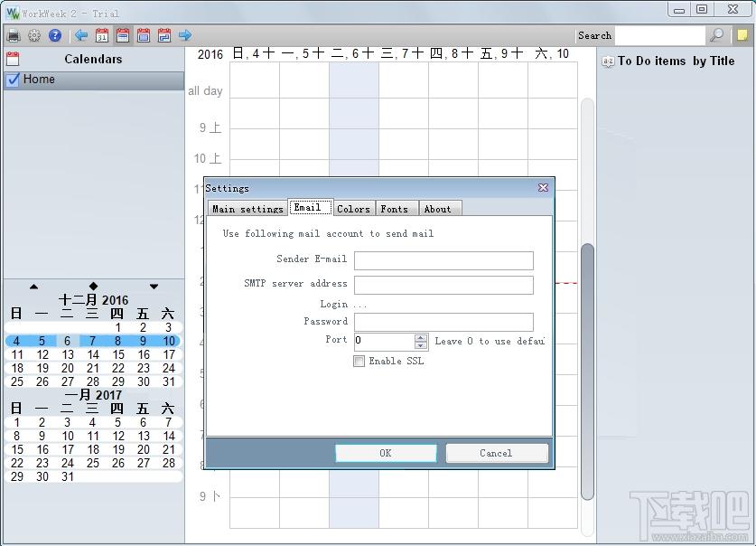Open the blue help question icon
Viewport: 756px width, 546px height.
click(x=55, y=35)
